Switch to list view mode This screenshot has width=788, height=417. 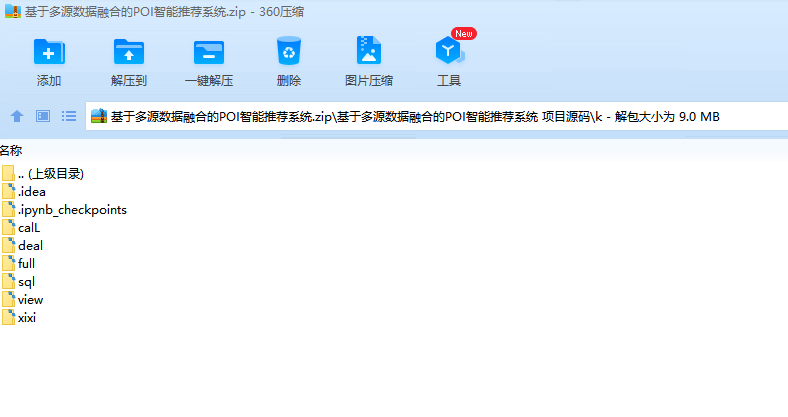click(x=69, y=117)
